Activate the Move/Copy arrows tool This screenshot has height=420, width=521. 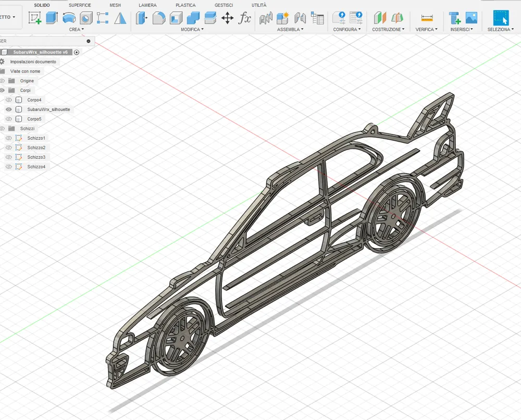227,18
